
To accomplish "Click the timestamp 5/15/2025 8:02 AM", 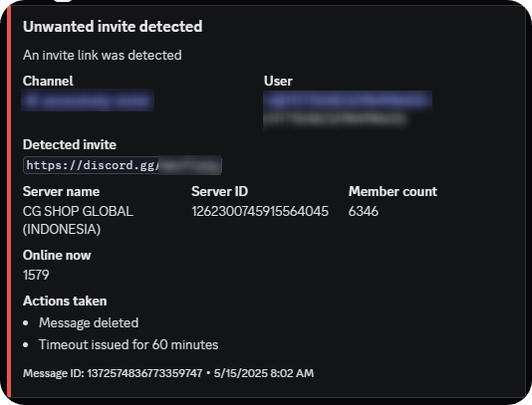I will pyautogui.click(x=264, y=373).
